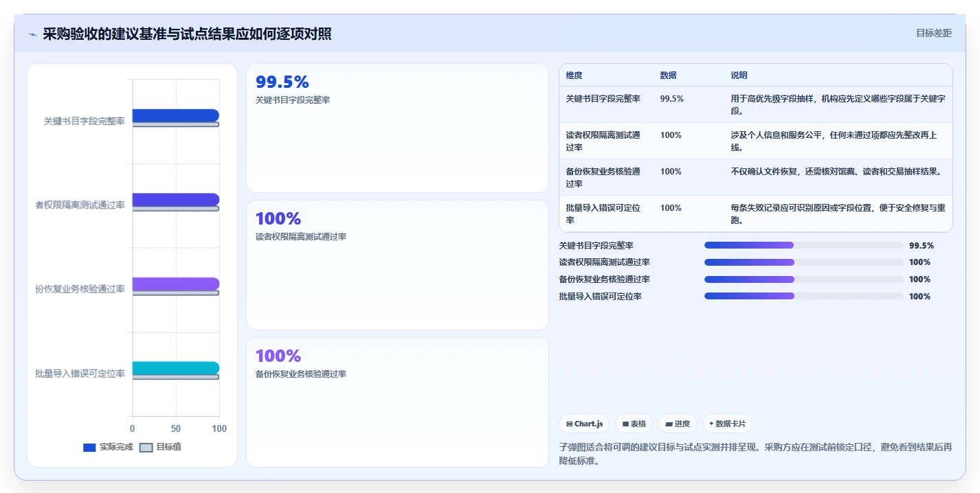This screenshot has height=493, width=980.
Task: Click the chart y-axis label 关键书目字段完整率
Action: pyautogui.click(x=85, y=121)
